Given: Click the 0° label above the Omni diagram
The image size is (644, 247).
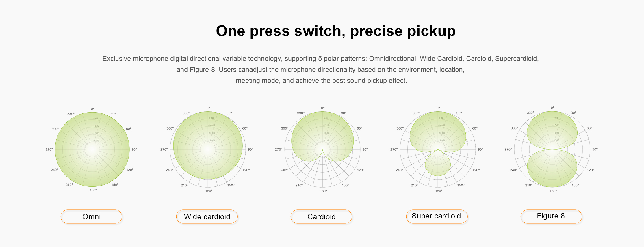Looking at the screenshot, I should coord(92,109).
